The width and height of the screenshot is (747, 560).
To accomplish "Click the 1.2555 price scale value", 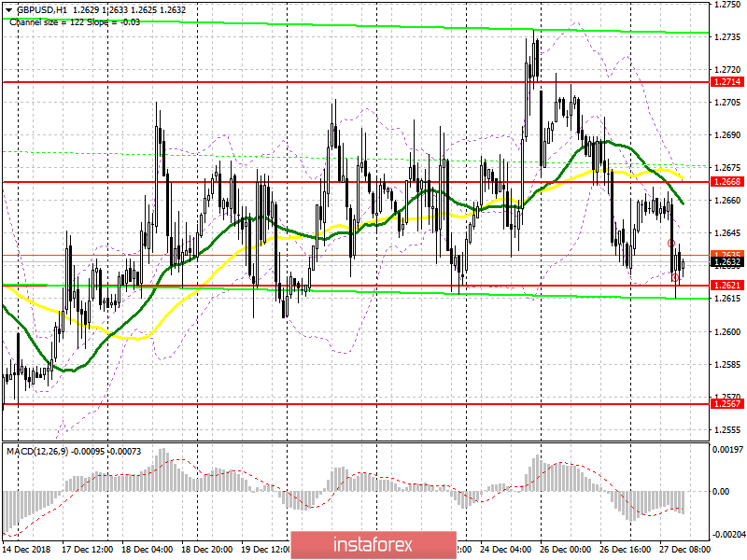I will click(727, 429).
